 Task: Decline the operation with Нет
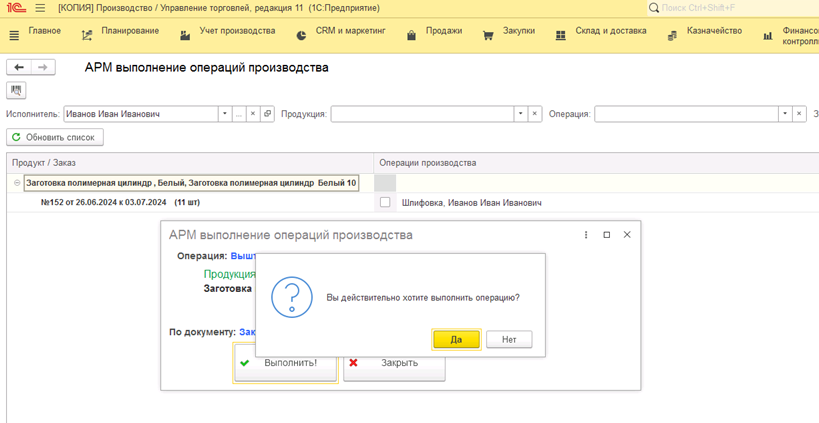pyautogui.click(x=509, y=339)
